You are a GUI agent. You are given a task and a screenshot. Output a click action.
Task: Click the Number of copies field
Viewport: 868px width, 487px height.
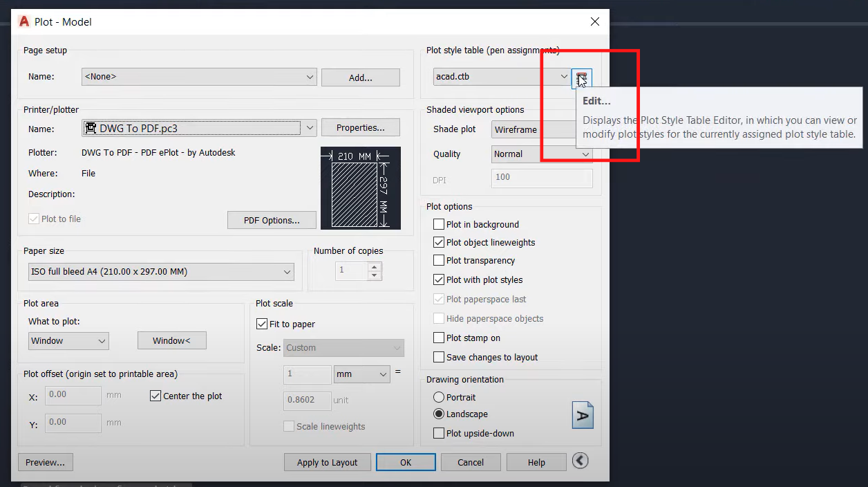pyautogui.click(x=352, y=270)
